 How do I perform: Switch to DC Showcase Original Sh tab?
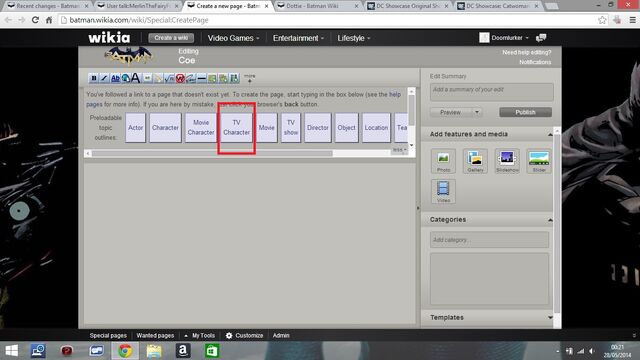pos(408,6)
